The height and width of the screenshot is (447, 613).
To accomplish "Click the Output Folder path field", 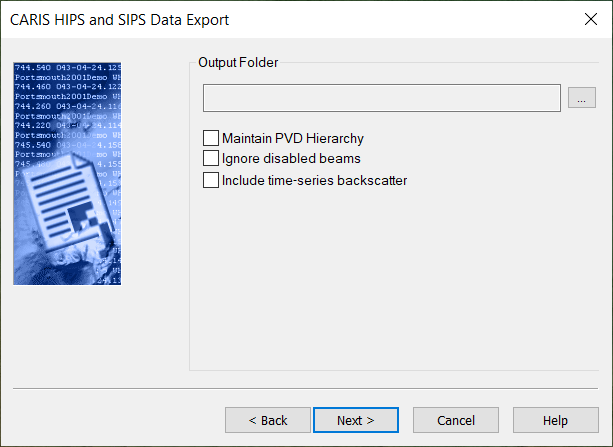I will tap(381, 98).
